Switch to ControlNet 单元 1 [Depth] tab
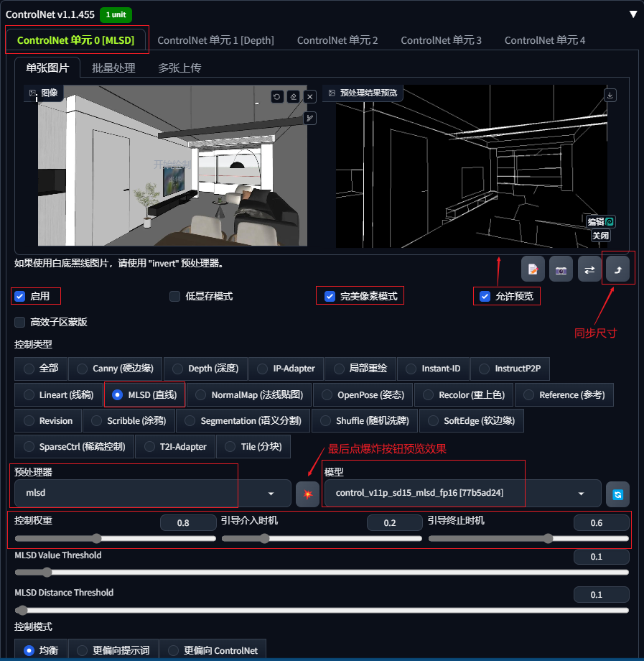644x661 pixels. click(x=215, y=40)
